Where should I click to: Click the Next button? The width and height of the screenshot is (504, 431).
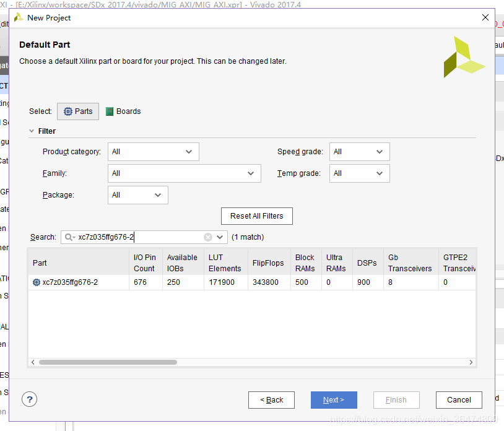pyautogui.click(x=334, y=400)
